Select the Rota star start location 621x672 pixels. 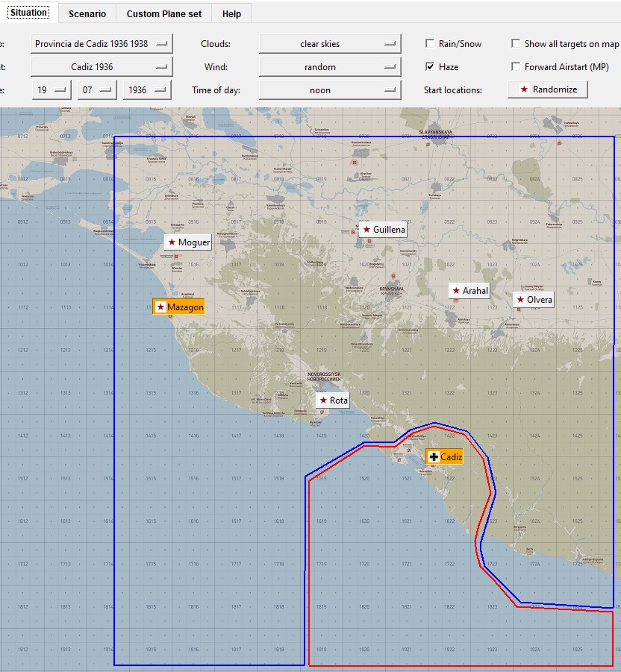(333, 401)
